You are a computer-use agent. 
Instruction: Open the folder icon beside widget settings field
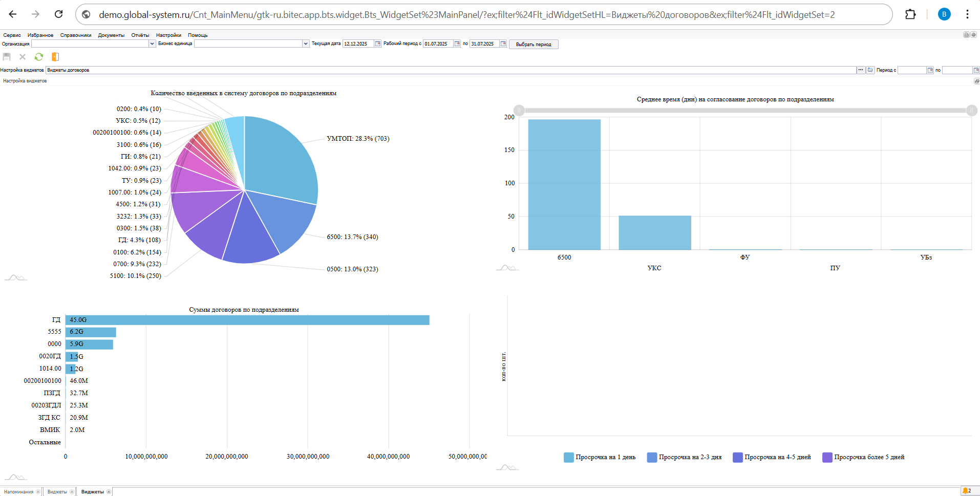870,70
